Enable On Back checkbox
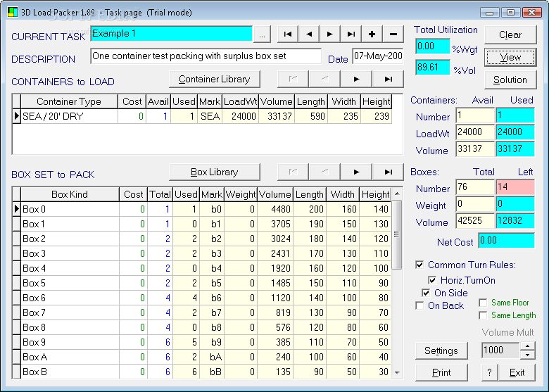 (419, 305)
